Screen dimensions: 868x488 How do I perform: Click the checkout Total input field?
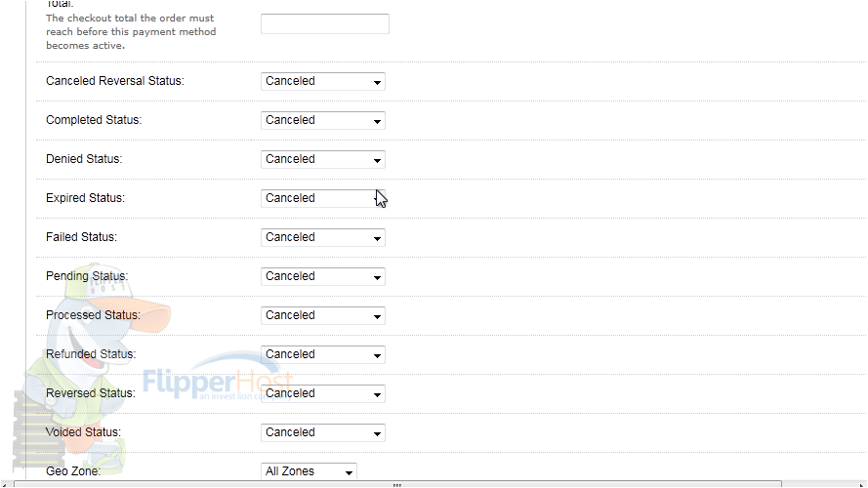pyautogui.click(x=325, y=23)
